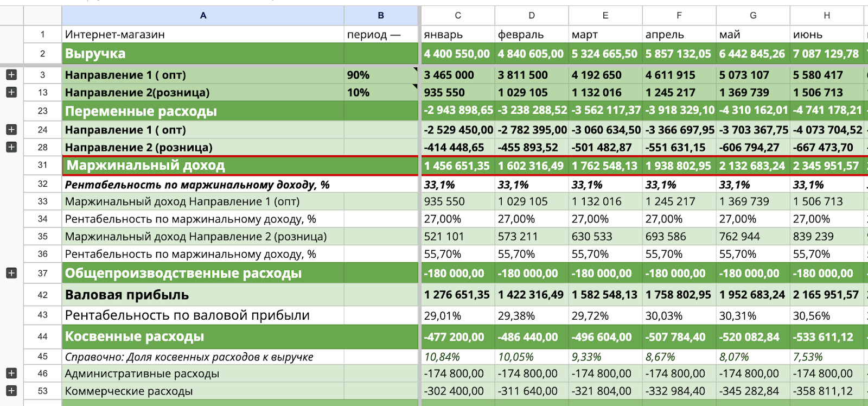The height and width of the screenshot is (406, 868).
Task: Expand the row 3 group for Направление 1 (опт)
Action: 11,75
